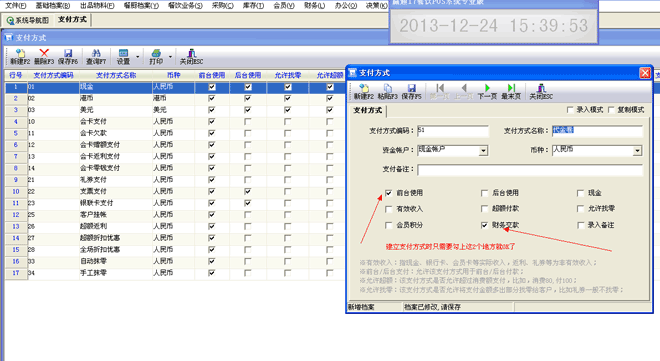660x361 pixels.
Task: Click the 支付方式 dialog title bar icon
Action: pos(353,73)
